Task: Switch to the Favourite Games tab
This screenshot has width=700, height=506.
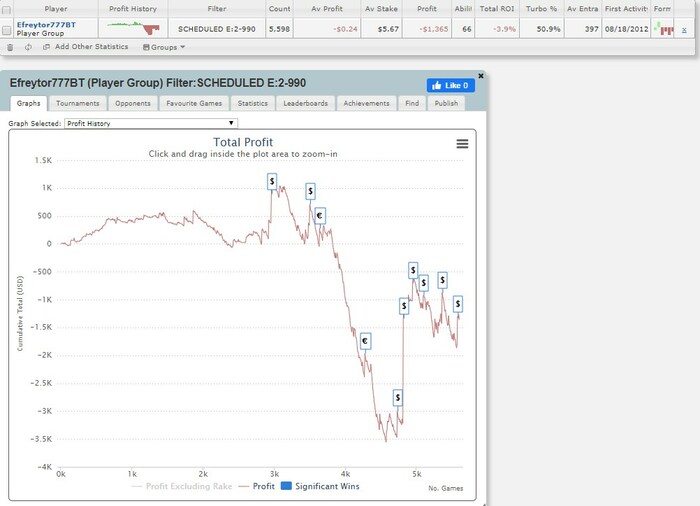Action: (194, 103)
